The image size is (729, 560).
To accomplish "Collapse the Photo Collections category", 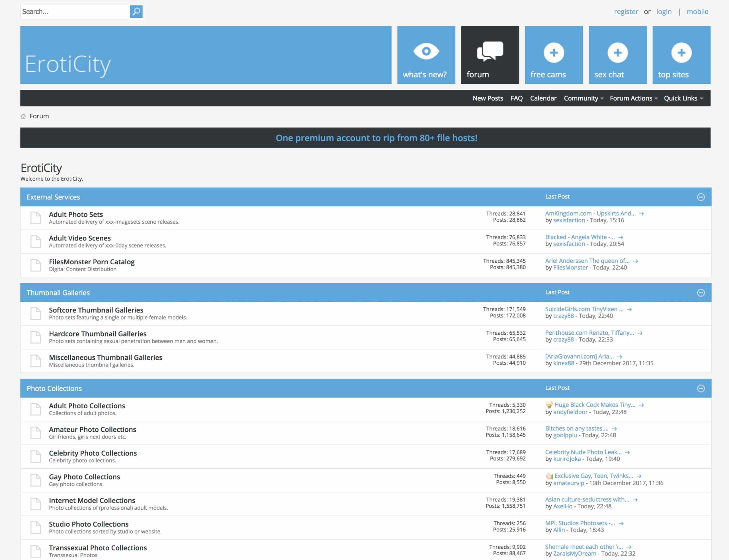I will (701, 388).
